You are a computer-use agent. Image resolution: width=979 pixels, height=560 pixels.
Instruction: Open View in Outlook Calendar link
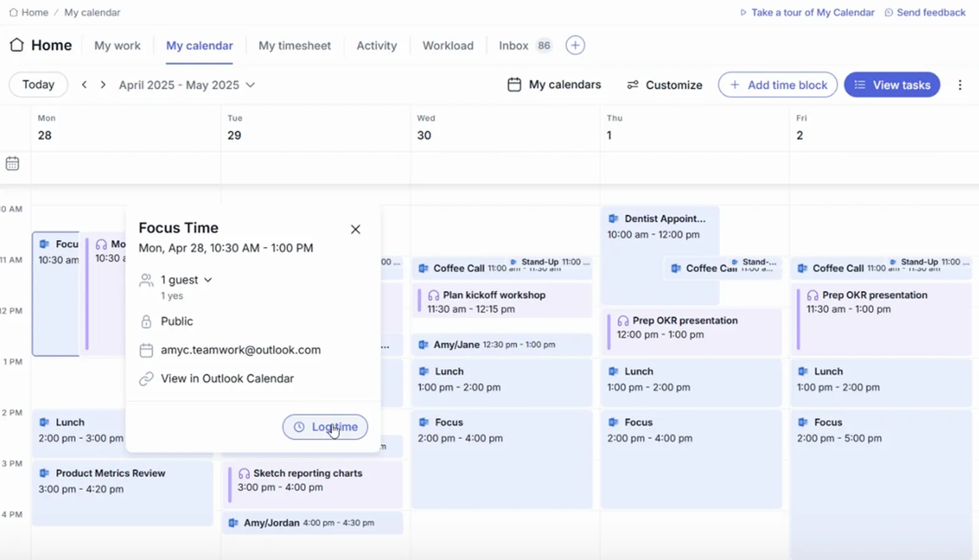click(x=227, y=379)
